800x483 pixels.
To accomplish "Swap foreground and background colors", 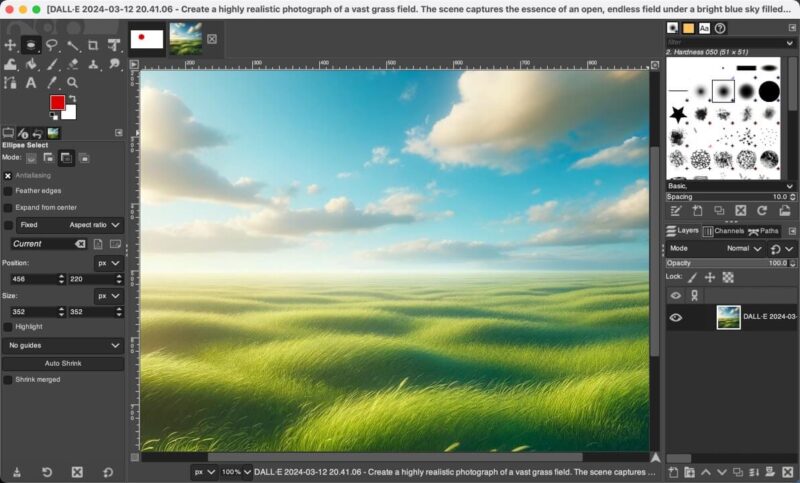I will (72, 98).
